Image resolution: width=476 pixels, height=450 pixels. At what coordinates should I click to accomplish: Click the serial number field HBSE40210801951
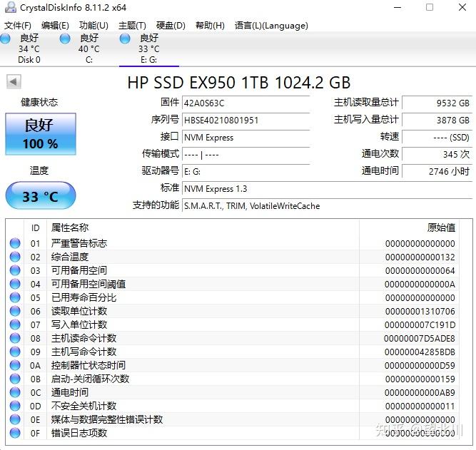click(245, 120)
